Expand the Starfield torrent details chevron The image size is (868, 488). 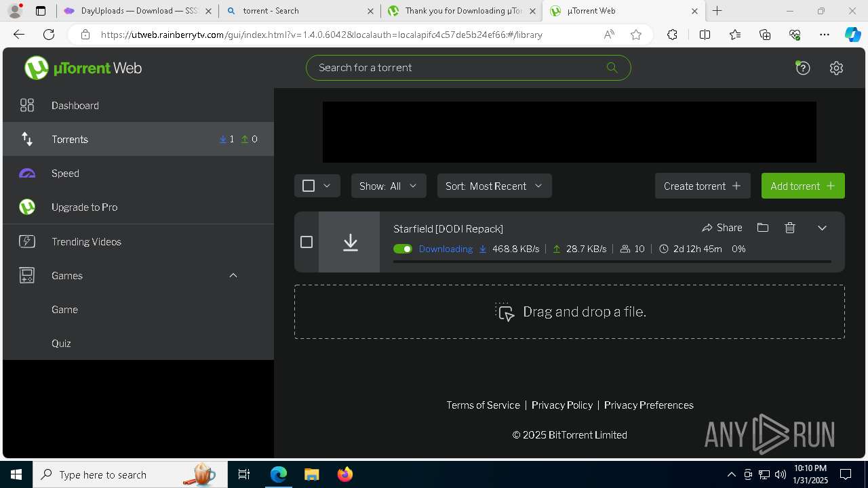click(822, 228)
